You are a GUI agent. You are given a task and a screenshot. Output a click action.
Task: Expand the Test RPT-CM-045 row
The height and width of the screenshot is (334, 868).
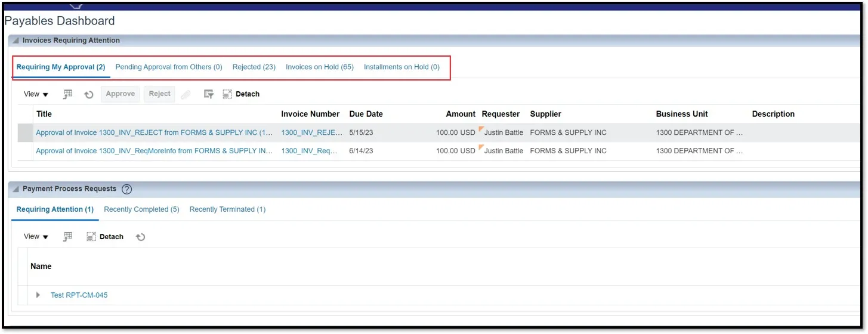point(38,295)
